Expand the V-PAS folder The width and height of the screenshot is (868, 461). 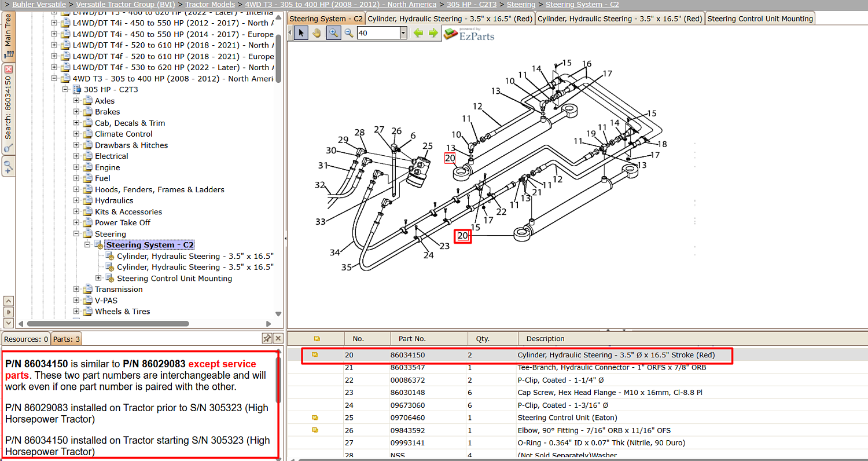pos(76,301)
